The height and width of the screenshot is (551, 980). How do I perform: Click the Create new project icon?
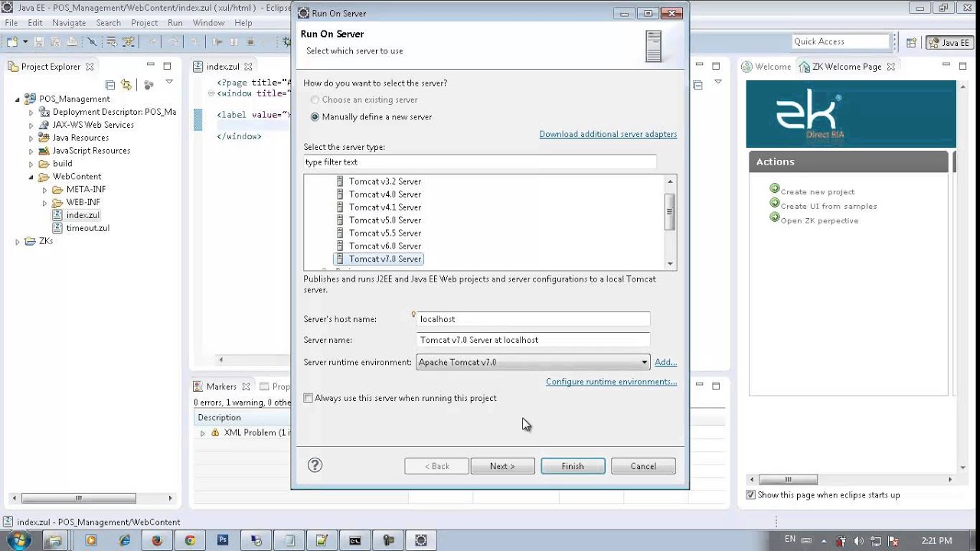[x=774, y=189]
